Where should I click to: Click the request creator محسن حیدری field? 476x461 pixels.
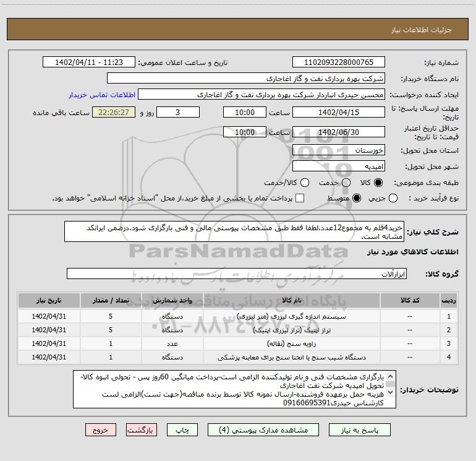(x=261, y=95)
